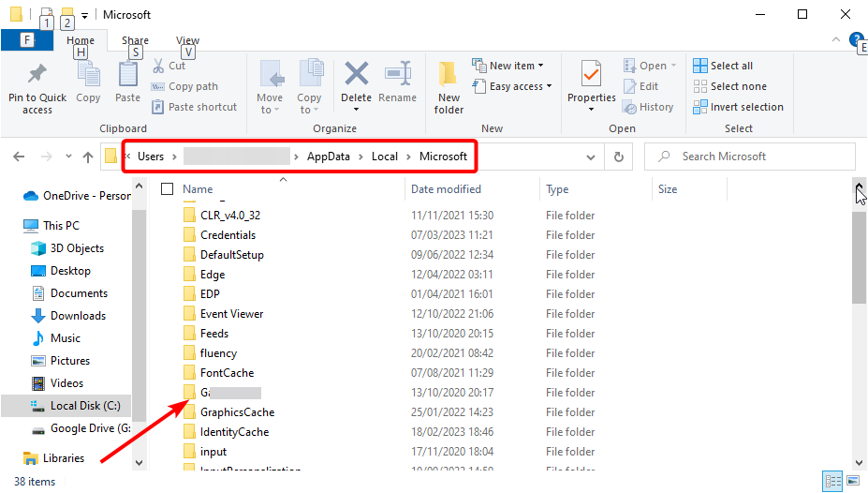The height and width of the screenshot is (493, 868).
Task: Click Paste shortcut option
Action: (x=195, y=107)
